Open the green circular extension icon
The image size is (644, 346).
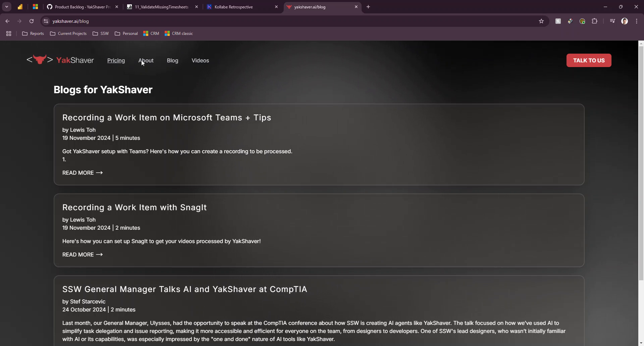pos(582,21)
